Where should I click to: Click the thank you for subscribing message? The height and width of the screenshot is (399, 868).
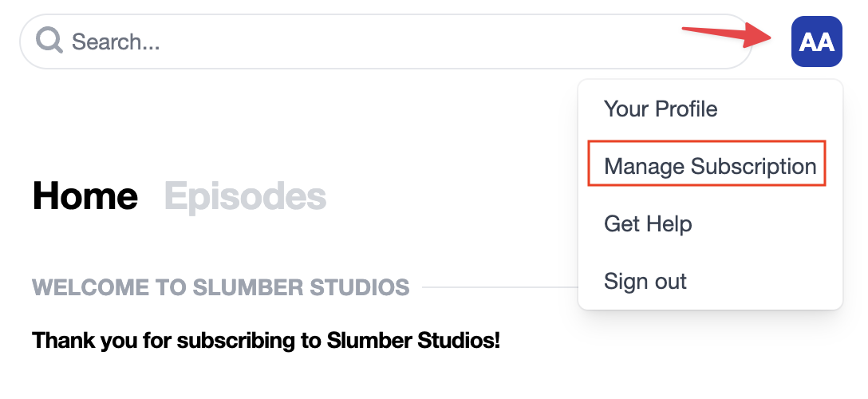click(266, 342)
